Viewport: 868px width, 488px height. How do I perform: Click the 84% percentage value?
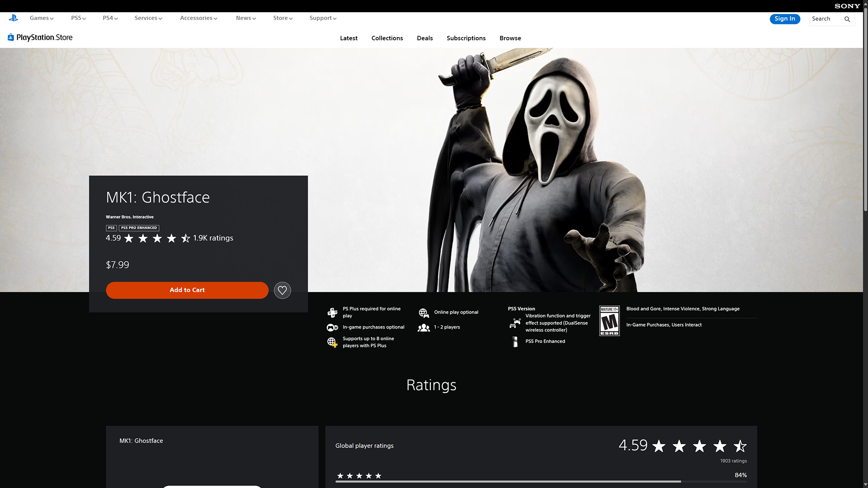tap(741, 475)
